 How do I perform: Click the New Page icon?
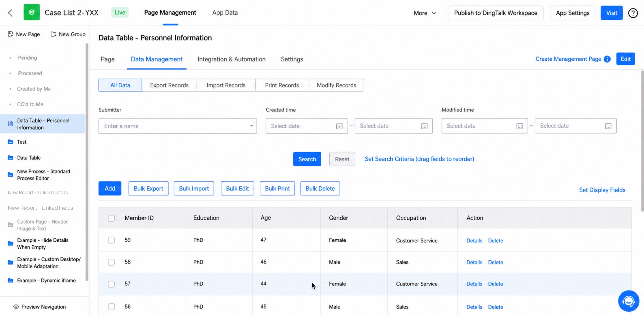click(10, 34)
